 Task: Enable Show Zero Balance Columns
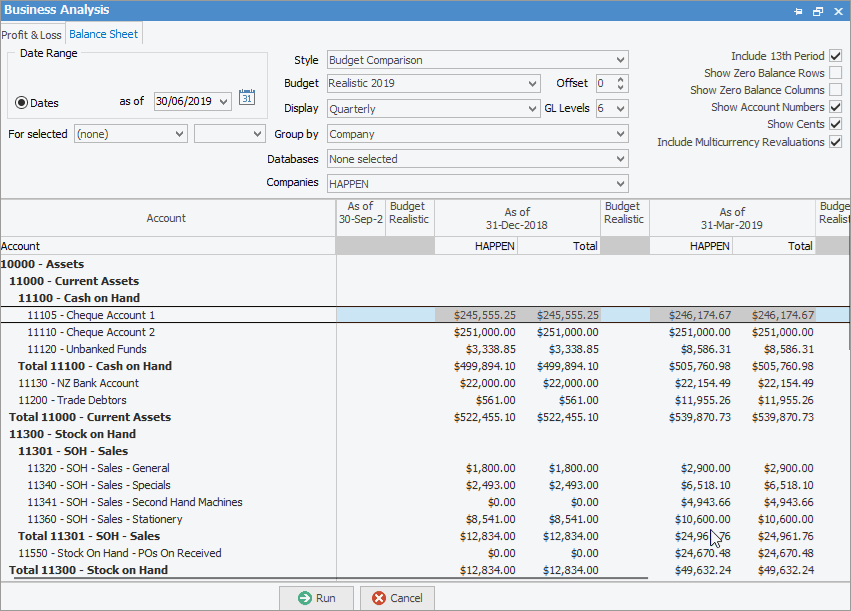(835, 90)
